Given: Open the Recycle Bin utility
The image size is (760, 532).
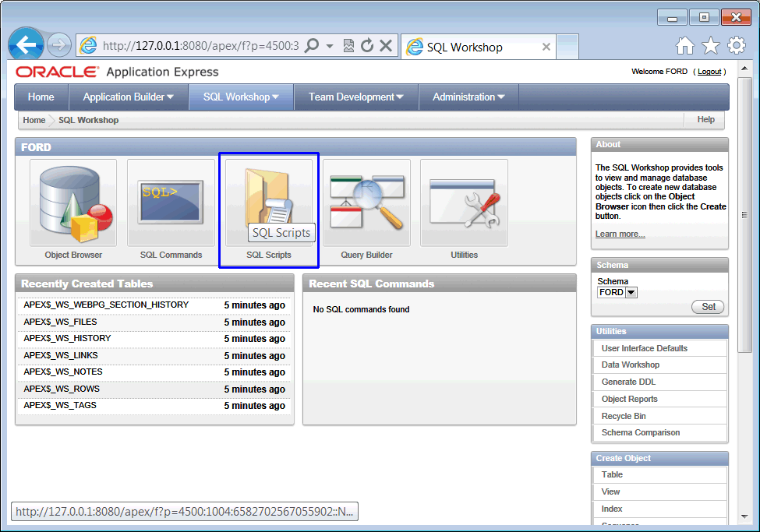Looking at the screenshot, I should [659, 416].
